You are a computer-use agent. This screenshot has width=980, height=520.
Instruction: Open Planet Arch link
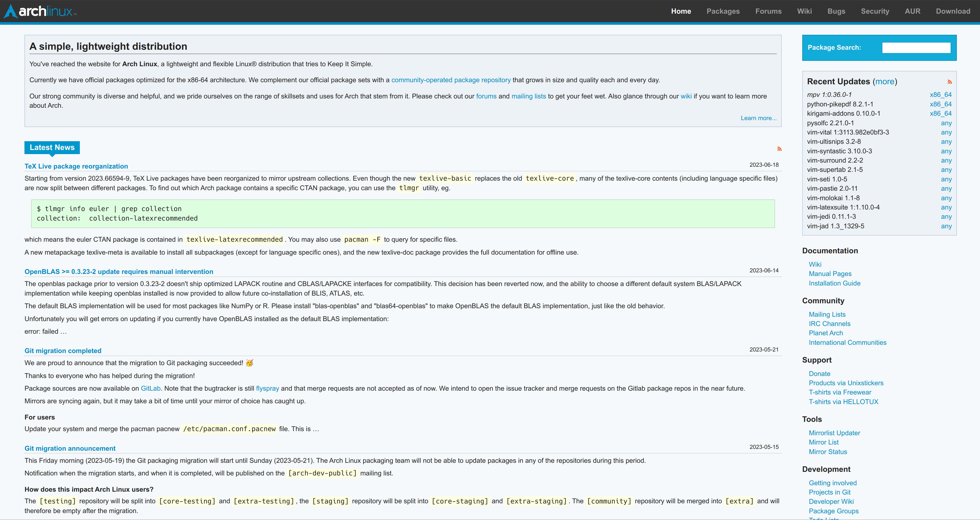pos(825,333)
